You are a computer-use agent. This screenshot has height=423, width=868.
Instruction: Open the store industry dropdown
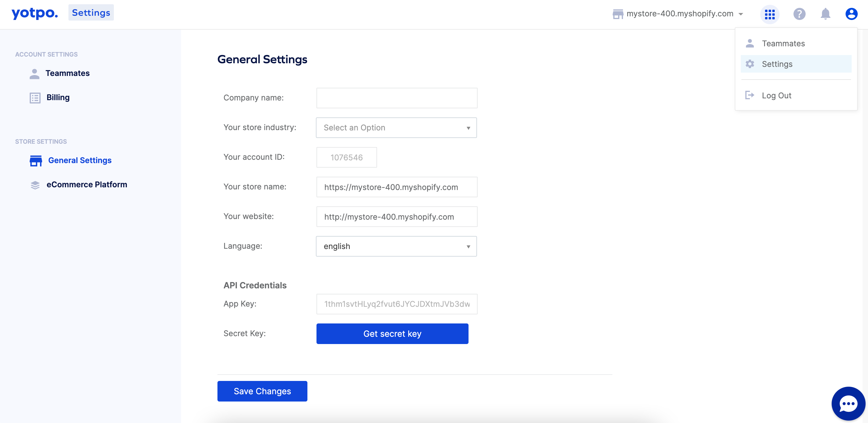(396, 128)
